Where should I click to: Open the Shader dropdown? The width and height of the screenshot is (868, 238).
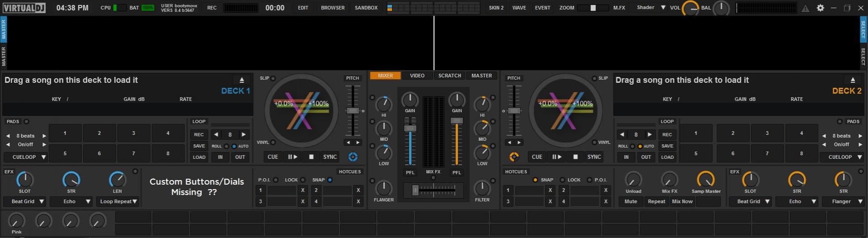(x=651, y=8)
